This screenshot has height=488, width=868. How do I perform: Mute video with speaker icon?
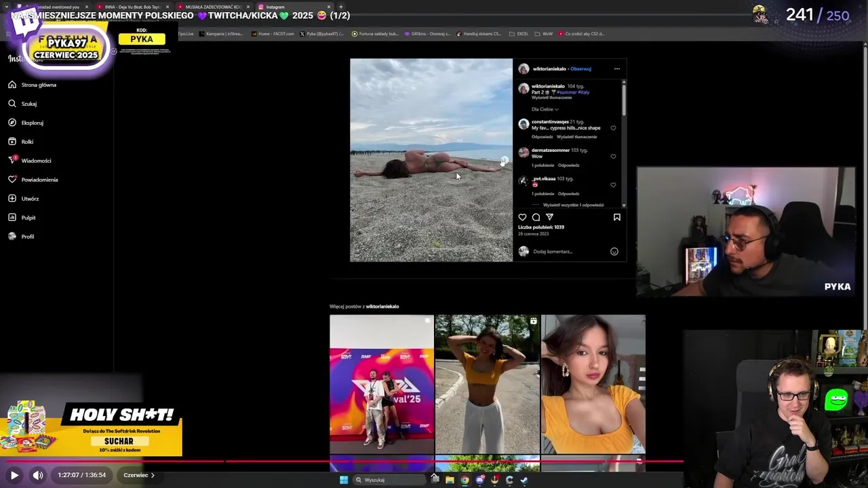coord(38,475)
